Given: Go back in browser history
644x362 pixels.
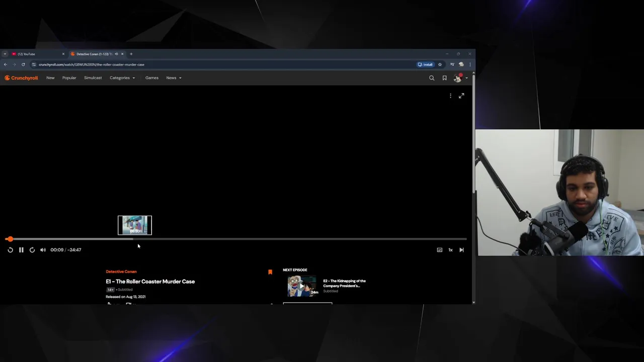Looking at the screenshot, I should pos(6,64).
